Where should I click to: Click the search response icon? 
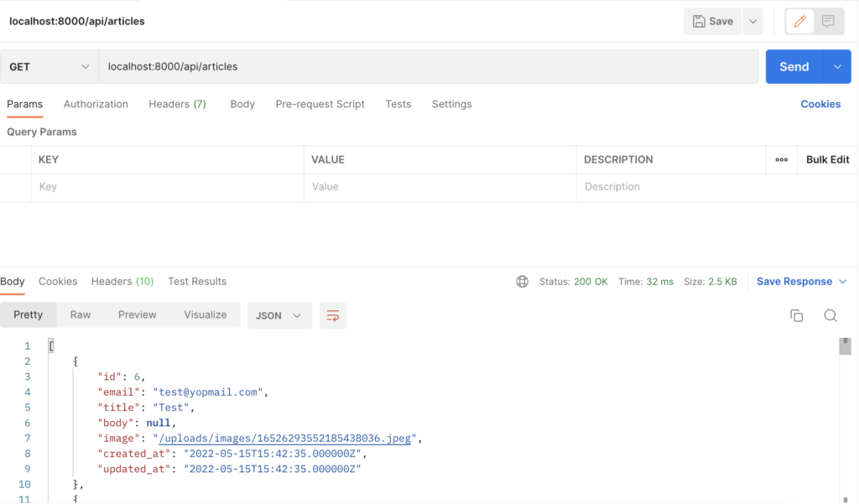[x=830, y=315]
